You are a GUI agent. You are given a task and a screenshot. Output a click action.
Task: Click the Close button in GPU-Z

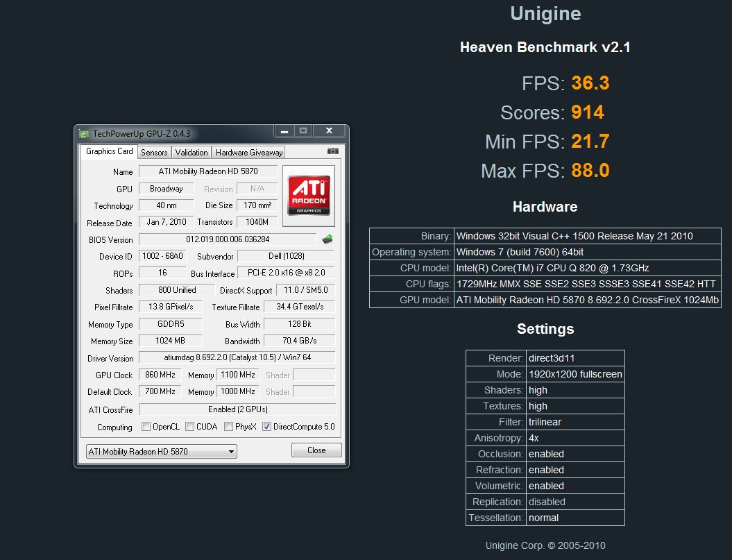point(316,450)
